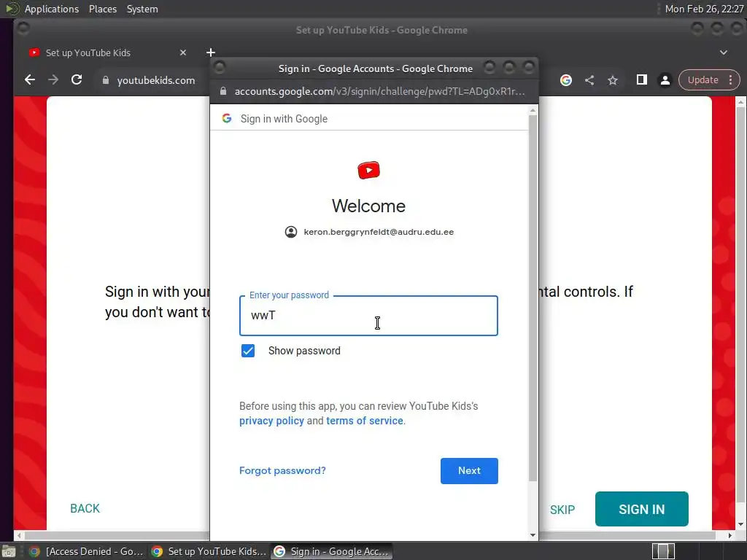Viewport: 747px width, 560px height.
Task: Select the Set up YouTube Kids tab
Action: [107, 52]
